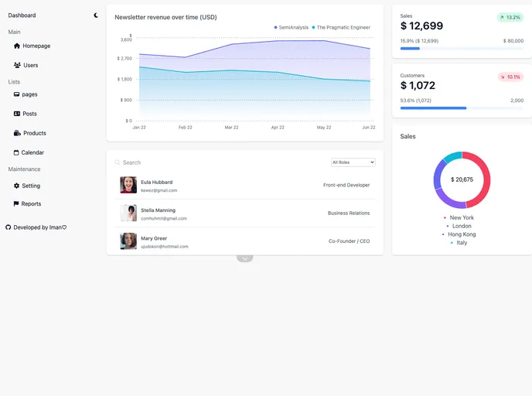Click the Calendar icon in sidebar
Screen dimensions: 532x396
click(x=17, y=152)
